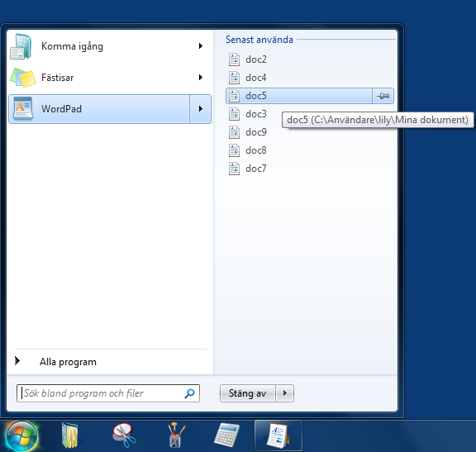
Task: Launch Fästisar sticky notes icon
Action: [23, 78]
